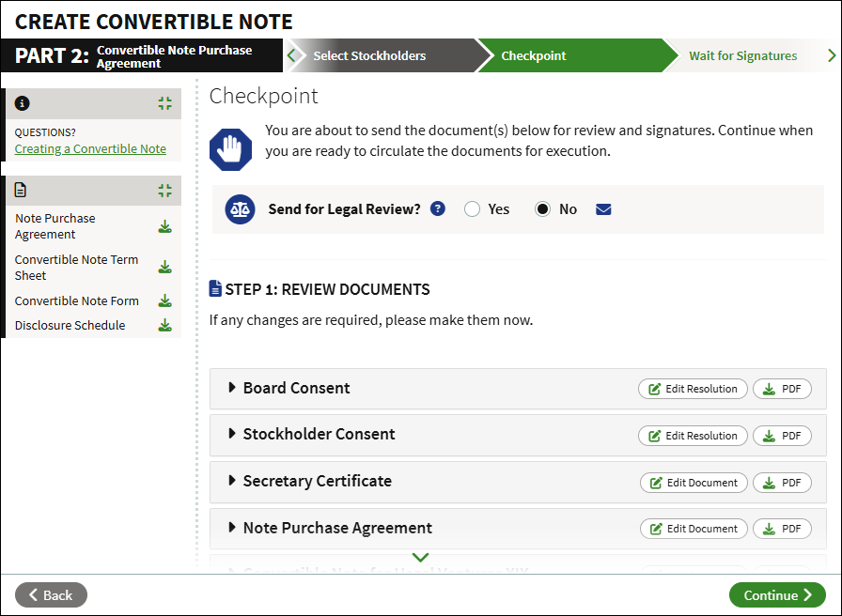Click the Part 2 Convertible Note Purchase Agreement header
Screen dimensions: 842x616
tap(142, 55)
